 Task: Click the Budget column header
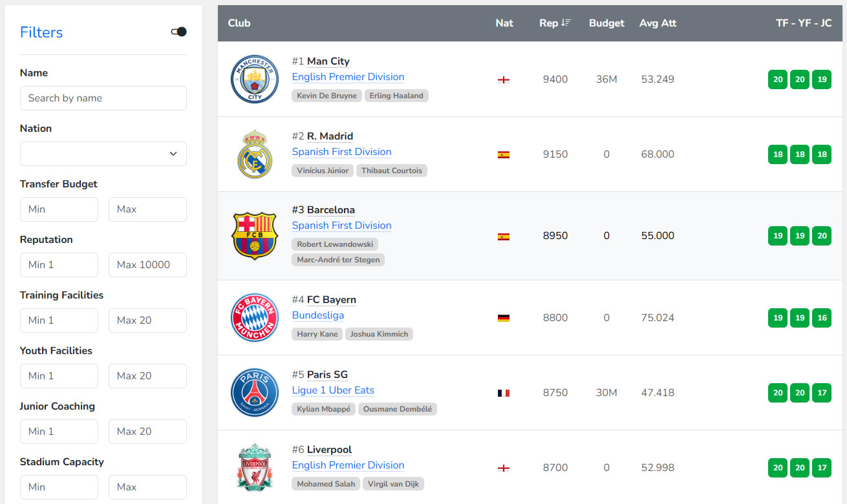[x=606, y=23]
